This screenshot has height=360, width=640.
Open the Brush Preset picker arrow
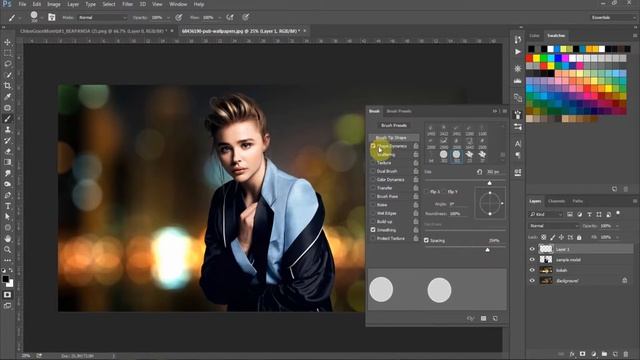42,18
